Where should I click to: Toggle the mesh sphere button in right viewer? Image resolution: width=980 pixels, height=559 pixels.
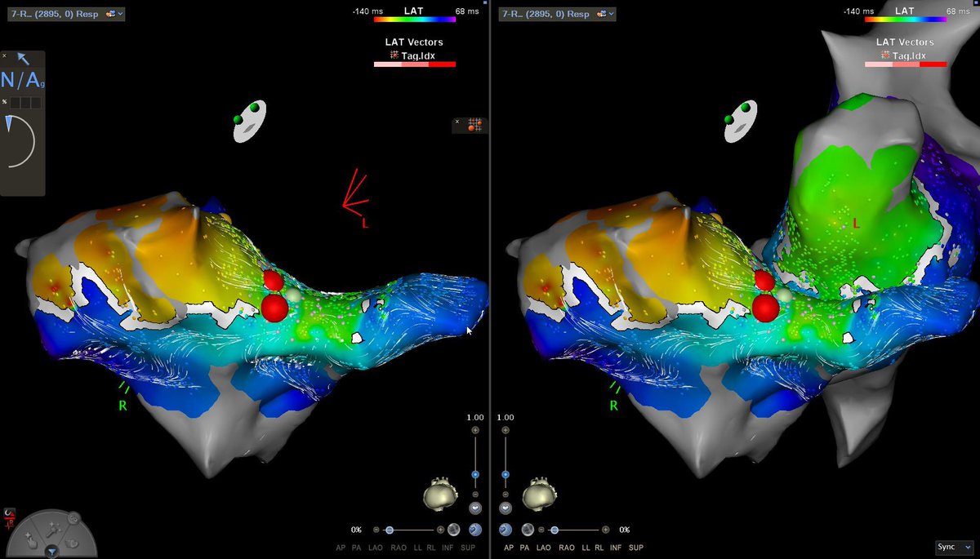tap(528, 530)
